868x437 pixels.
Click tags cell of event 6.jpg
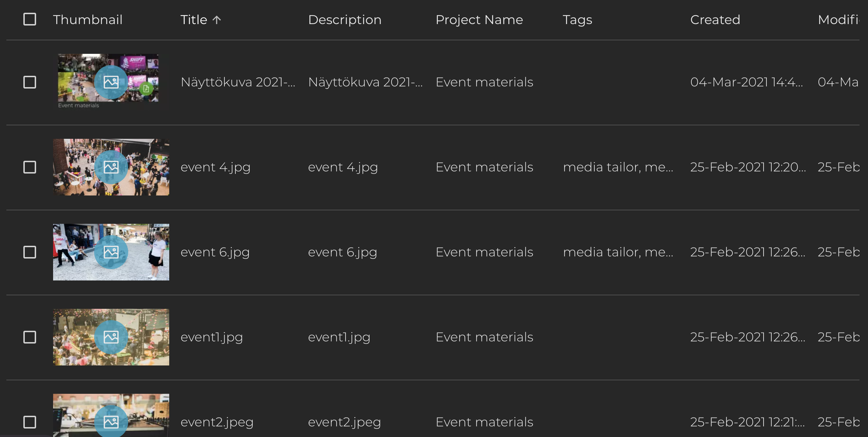coord(618,252)
